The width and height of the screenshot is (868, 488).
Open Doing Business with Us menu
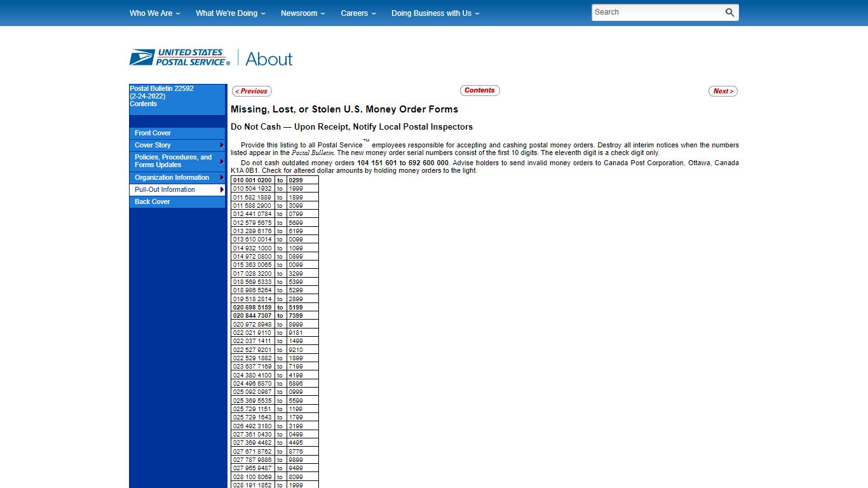click(435, 13)
